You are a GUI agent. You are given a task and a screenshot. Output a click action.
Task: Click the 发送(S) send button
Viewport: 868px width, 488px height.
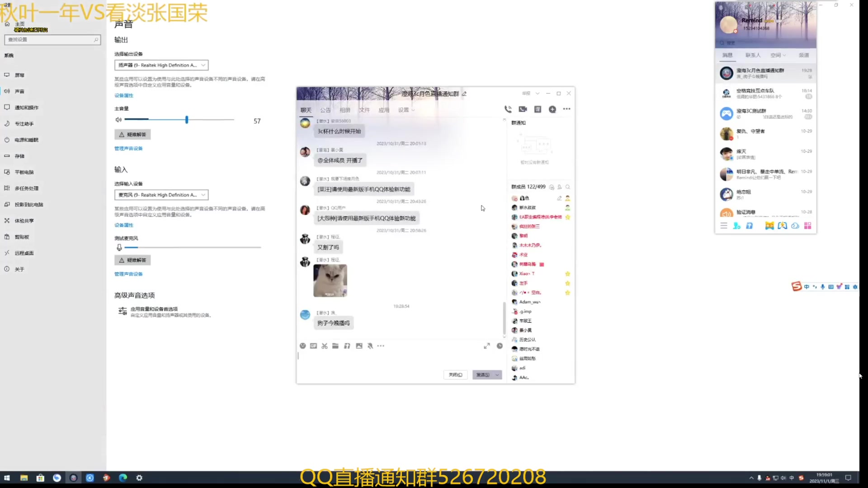click(x=483, y=375)
